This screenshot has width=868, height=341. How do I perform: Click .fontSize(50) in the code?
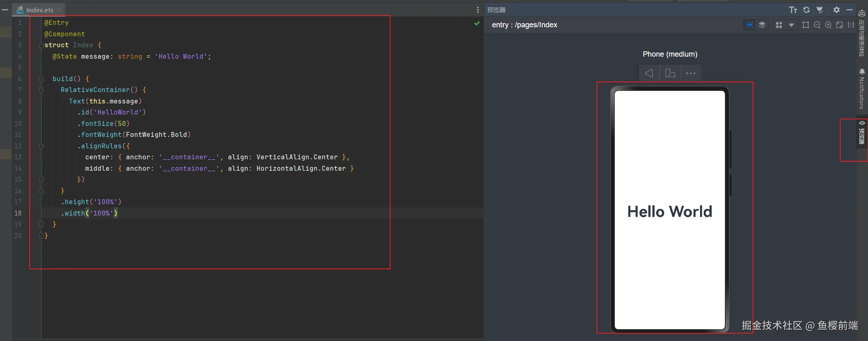[x=103, y=123]
